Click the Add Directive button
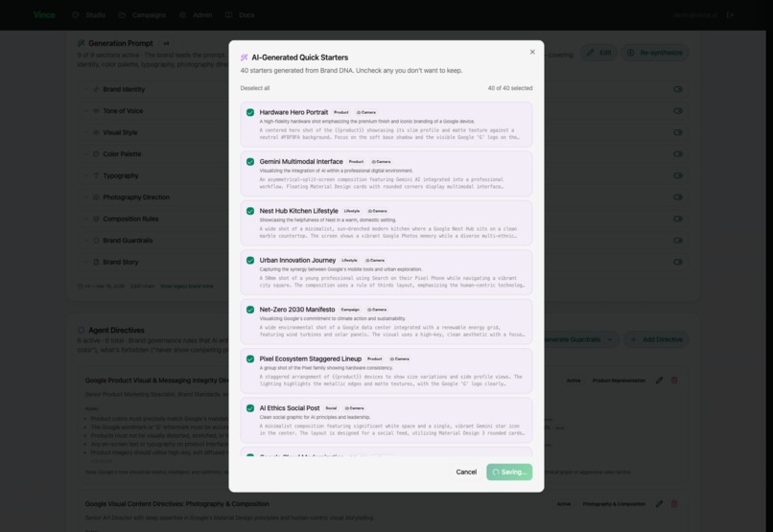Viewport: 773px width, 532px height. 657,339
